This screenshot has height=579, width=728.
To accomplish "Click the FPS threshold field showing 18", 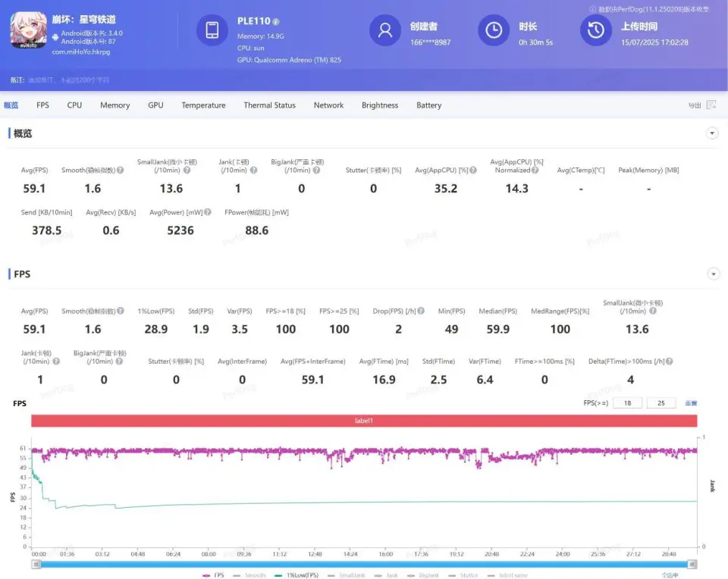I will click(x=627, y=403).
